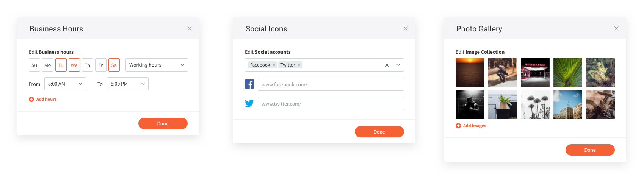Open the To time 5:00 PM dropdown
Viewport: 644px width, 179px height.
pyautogui.click(x=128, y=84)
